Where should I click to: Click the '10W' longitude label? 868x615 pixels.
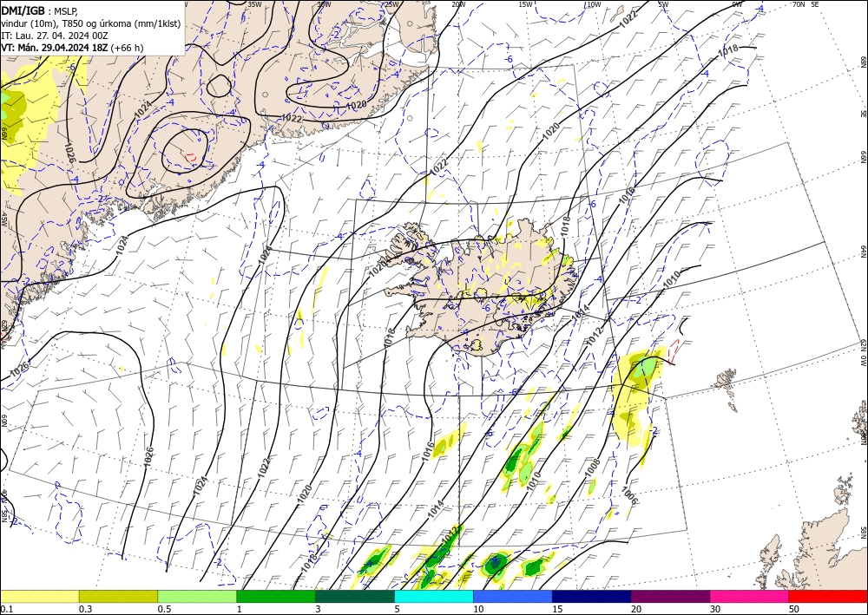[594, 3]
